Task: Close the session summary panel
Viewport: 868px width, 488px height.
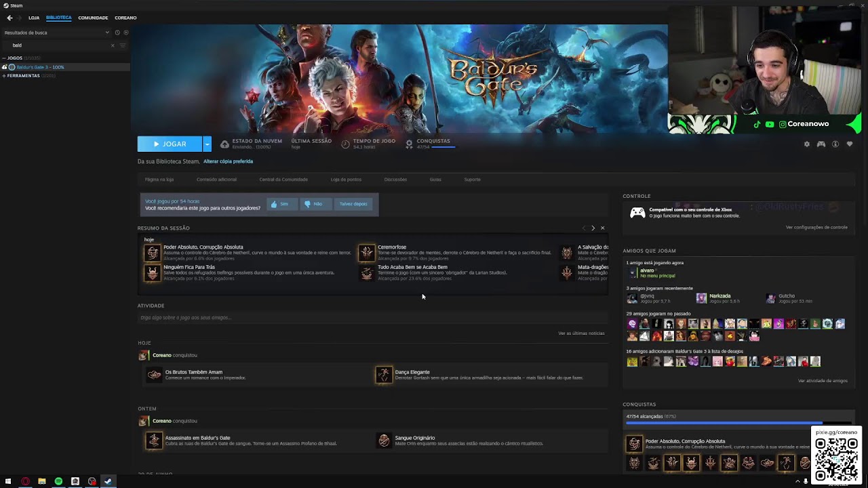Action: (x=602, y=228)
